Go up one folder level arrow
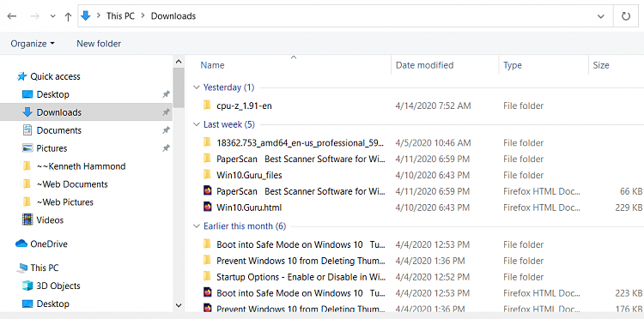644x319 pixels. (x=68, y=16)
